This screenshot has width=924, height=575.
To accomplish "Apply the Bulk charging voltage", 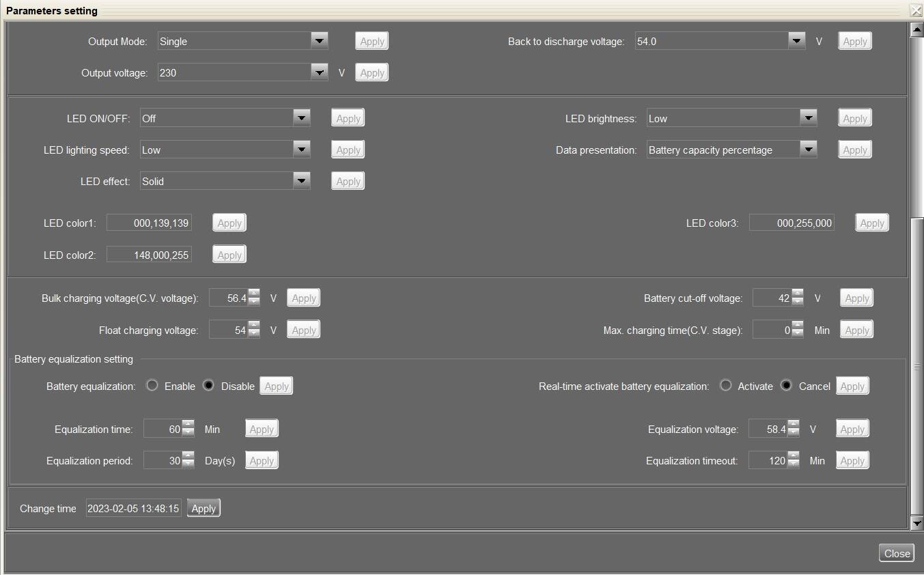I will tap(304, 298).
